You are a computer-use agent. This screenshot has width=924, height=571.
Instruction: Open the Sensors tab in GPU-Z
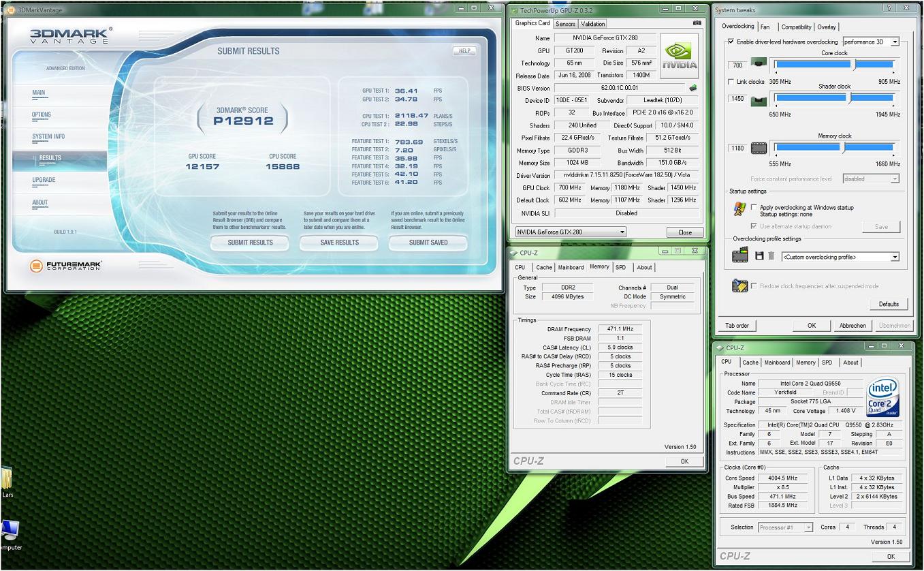(565, 24)
